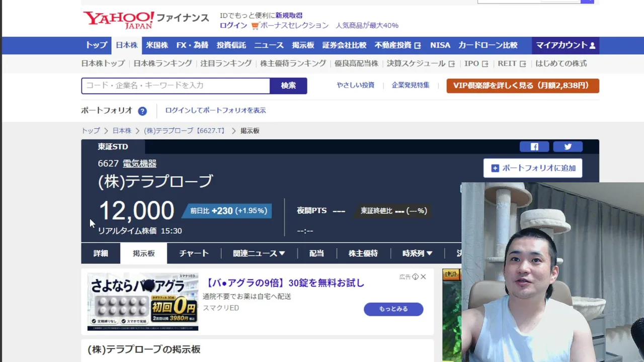Screen dimensions: 644x362
Task: Click the 電気機器 sector link
Action: (x=139, y=164)
